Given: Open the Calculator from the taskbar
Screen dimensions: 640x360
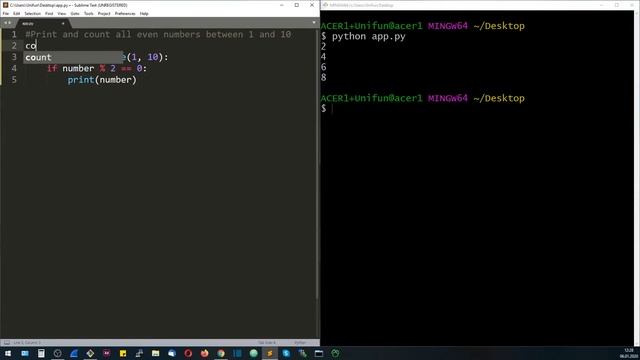Looking at the screenshot, I should click(x=41, y=353).
